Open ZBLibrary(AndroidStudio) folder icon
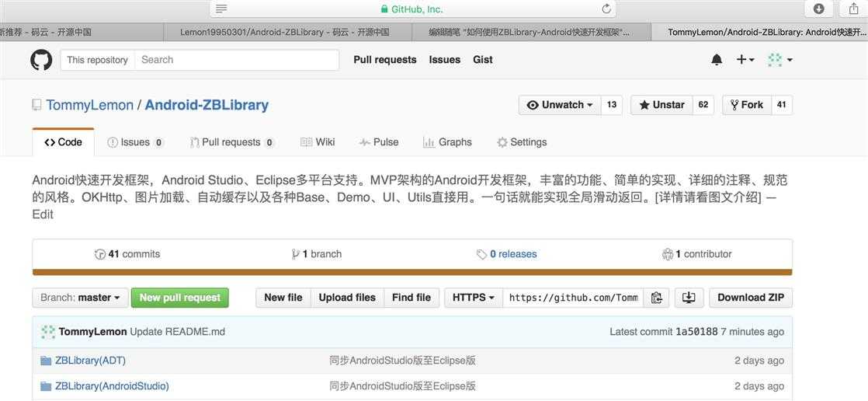The width and height of the screenshot is (868, 401). coord(46,386)
